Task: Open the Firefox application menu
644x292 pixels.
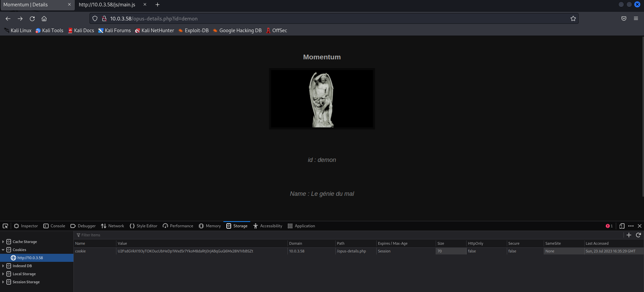Action: 636,19
